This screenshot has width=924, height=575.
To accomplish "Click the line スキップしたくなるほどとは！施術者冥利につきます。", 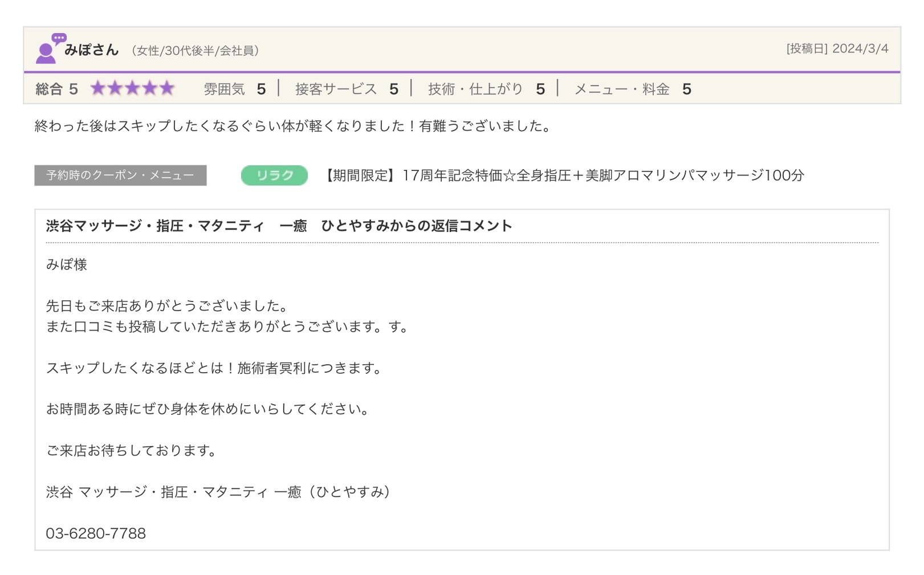I will [214, 368].
